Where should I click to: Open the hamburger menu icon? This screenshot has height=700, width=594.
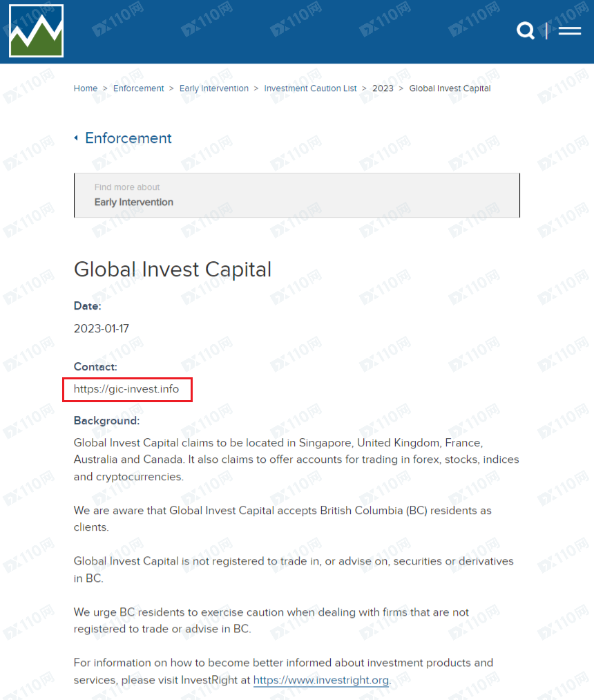(569, 30)
